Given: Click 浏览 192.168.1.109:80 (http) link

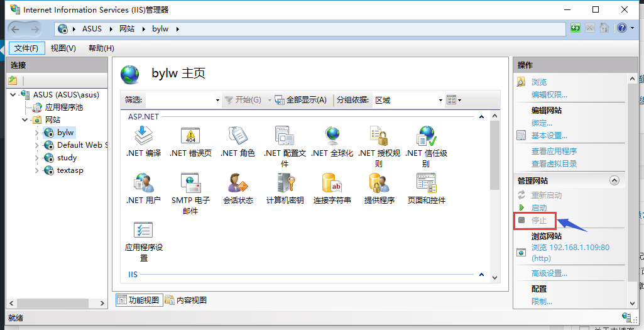Looking at the screenshot, I should [x=570, y=253].
